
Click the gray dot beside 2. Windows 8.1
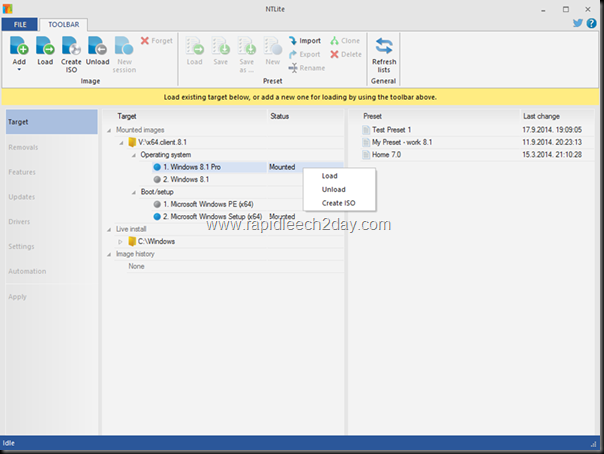click(157, 179)
